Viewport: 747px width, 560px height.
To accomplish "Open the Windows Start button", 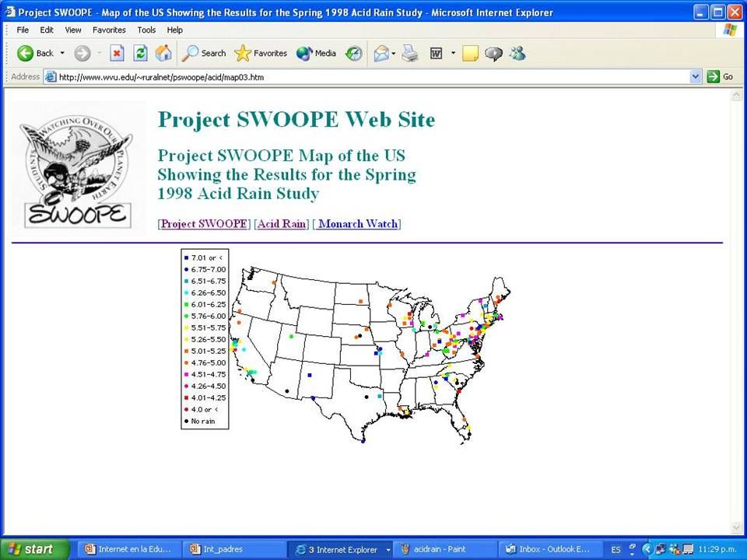I will pyautogui.click(x=34, y=550).
